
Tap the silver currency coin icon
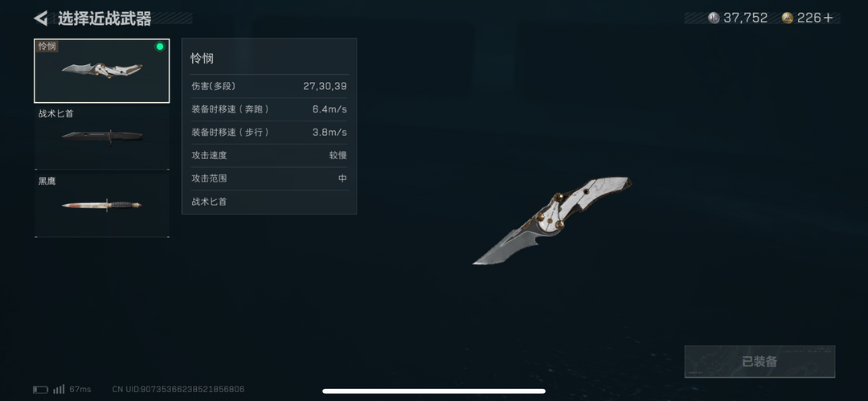click(714, 18)
